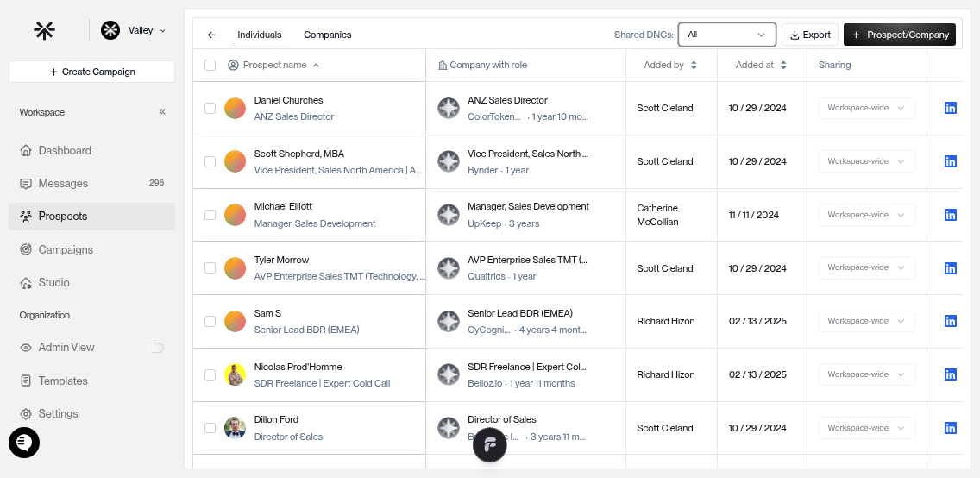Sort by the Added at column arrows

784,65
